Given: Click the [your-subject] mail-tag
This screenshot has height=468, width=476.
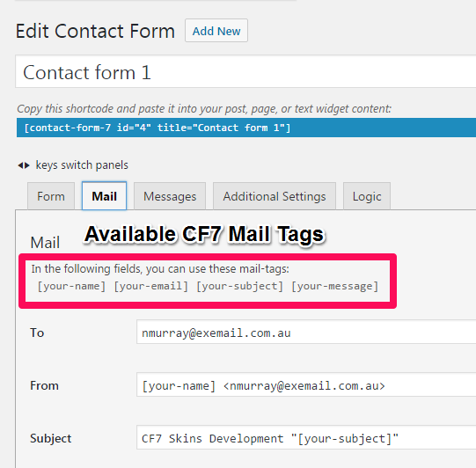Looking at the screenshot, I should click(240, 286).
